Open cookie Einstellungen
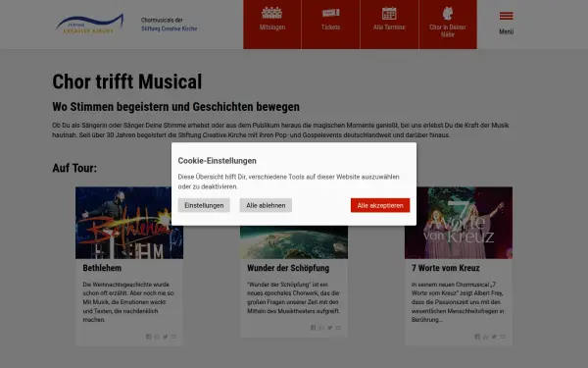The width and height of the screenshot is (588, 368). (204, 205)
